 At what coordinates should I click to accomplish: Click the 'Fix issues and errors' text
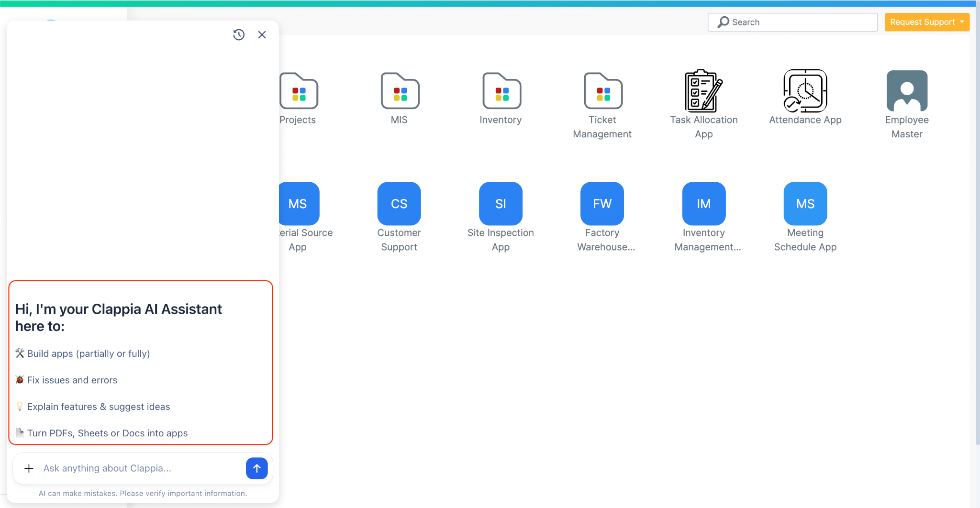[72, 380]
